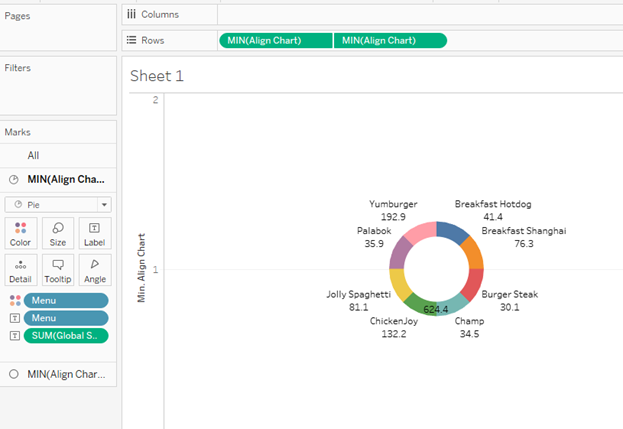The height and width of the screenshot is (429, 623).
Task: Click the purple Palabok pie slice
Action: 400,254
